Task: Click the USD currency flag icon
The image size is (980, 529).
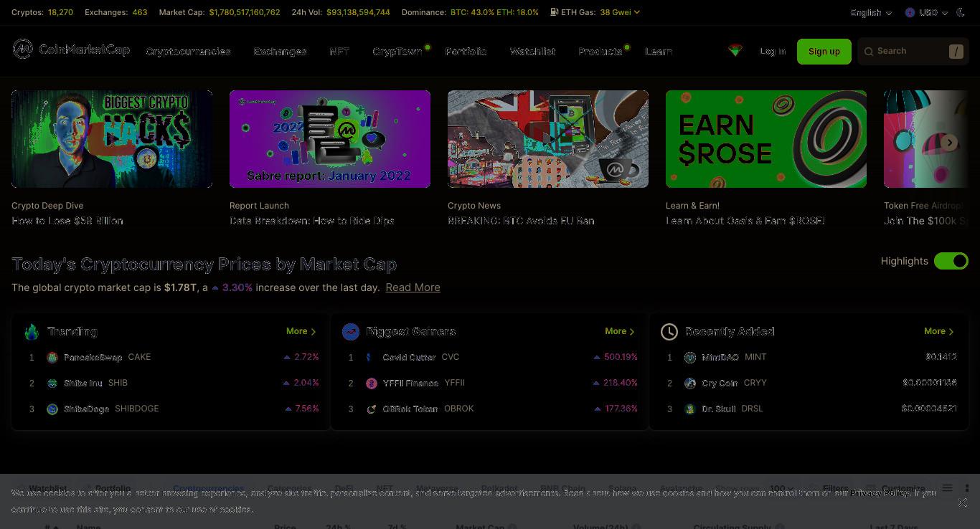Action: [910, 12]
